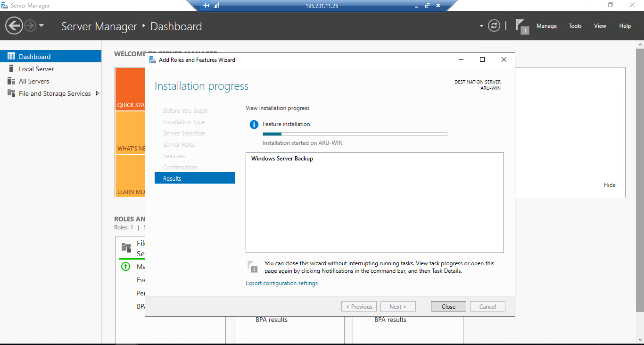
Task: Close the Add Roles and Features Wizard
Action: 448,306
